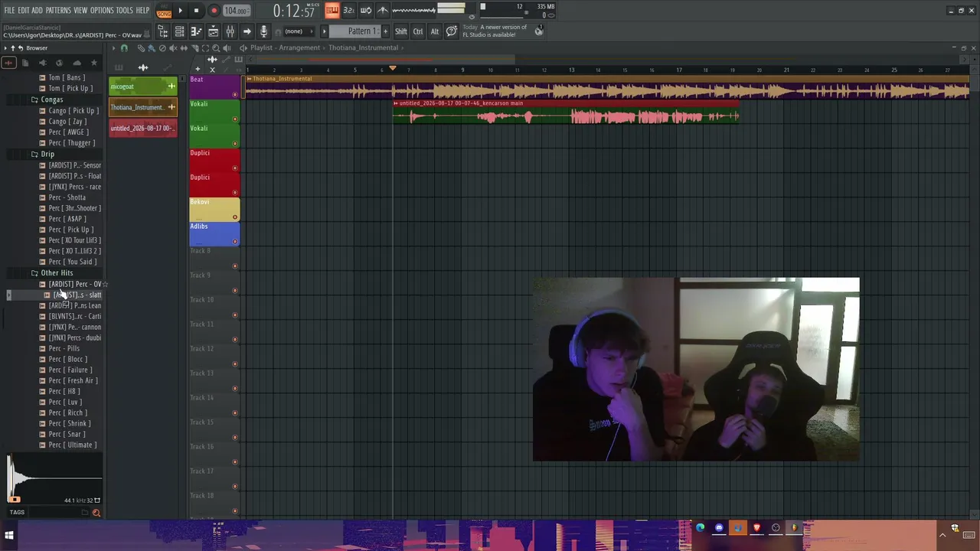Toggle the playlist magnet snap icon
Viewport: 980px width, 551px height.
click(124, 47)
